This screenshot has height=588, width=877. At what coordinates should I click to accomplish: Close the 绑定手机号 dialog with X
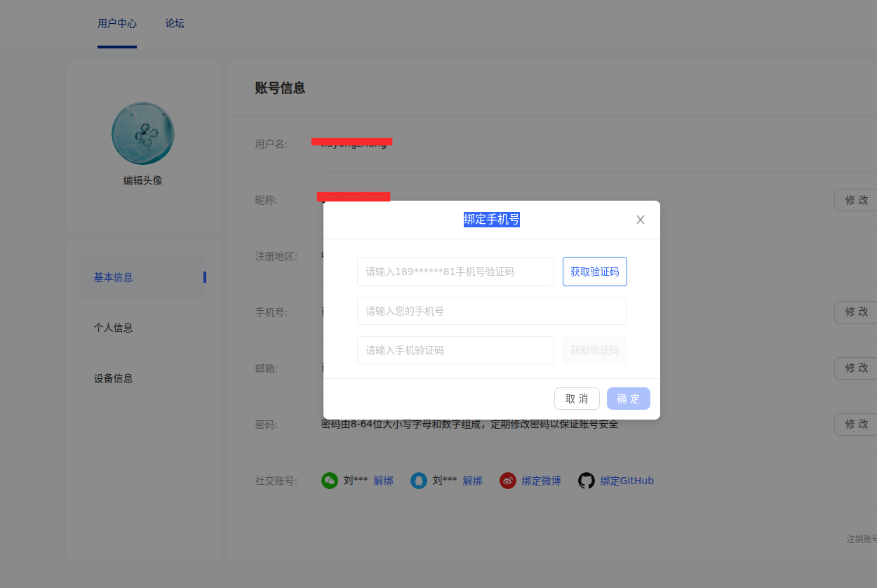[640, 220]
